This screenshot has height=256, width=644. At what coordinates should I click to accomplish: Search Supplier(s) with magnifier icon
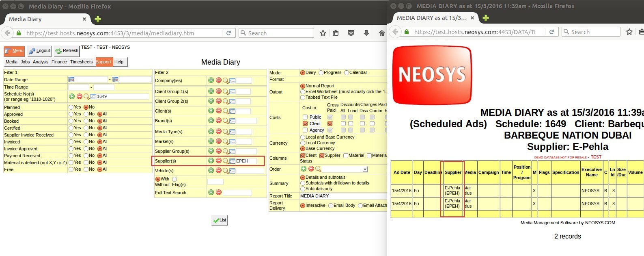[226, 161]
